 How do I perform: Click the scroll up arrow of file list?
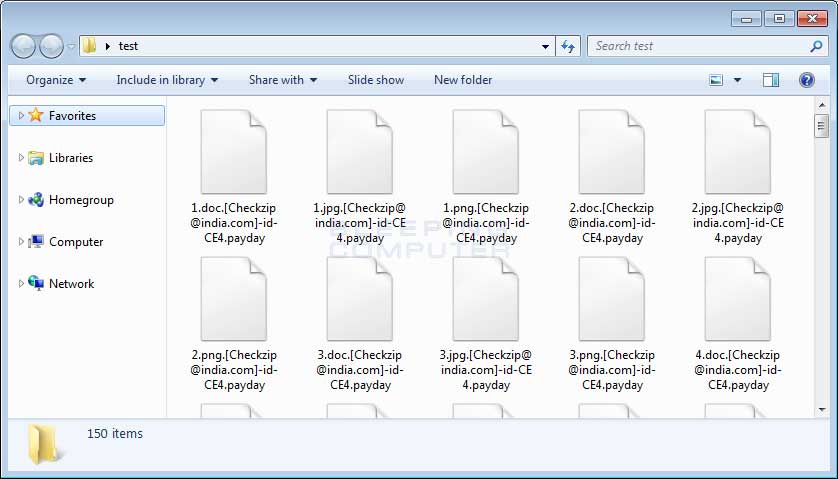coord(821,104)
